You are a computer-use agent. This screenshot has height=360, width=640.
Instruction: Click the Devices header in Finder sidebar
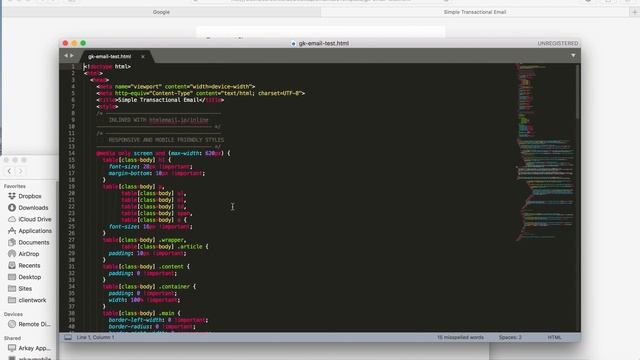13,314
